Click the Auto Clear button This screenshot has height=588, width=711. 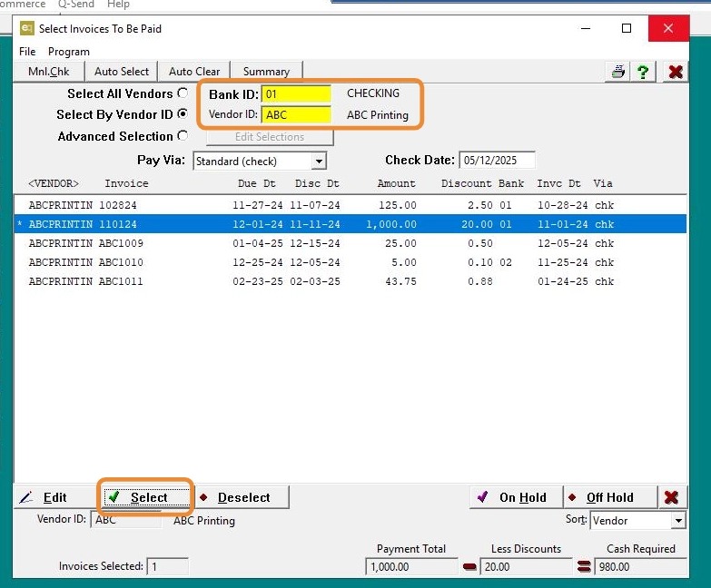point(194,72)
